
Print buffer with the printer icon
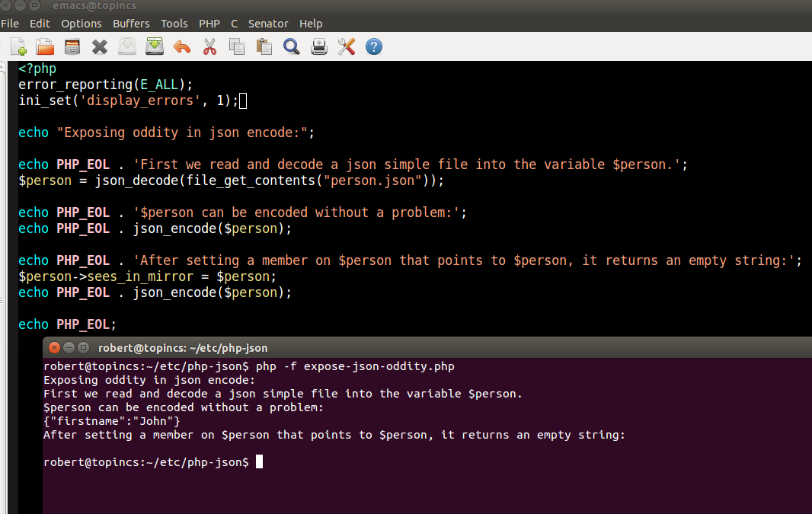coord(319,47)
